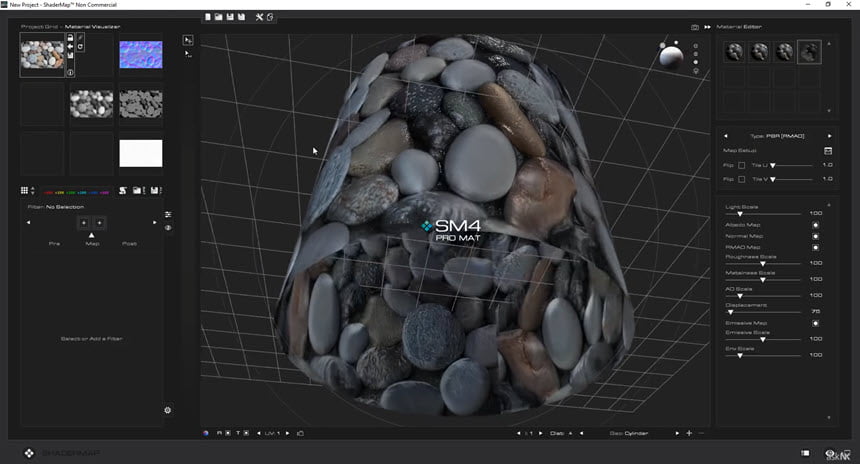The image size is (860, 464).
Task: Click the S-shaped icon in grid toolbar
Action: (123, 190)
